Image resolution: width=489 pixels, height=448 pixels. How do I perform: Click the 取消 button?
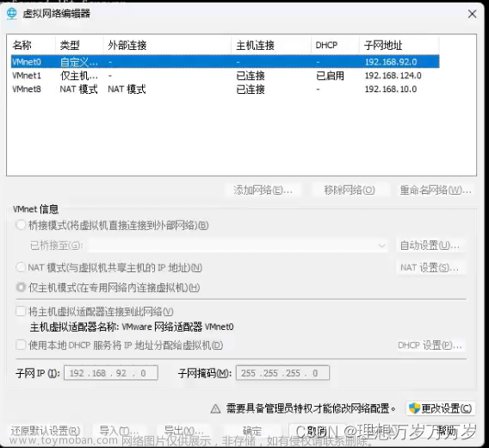(x=317, y=431)
